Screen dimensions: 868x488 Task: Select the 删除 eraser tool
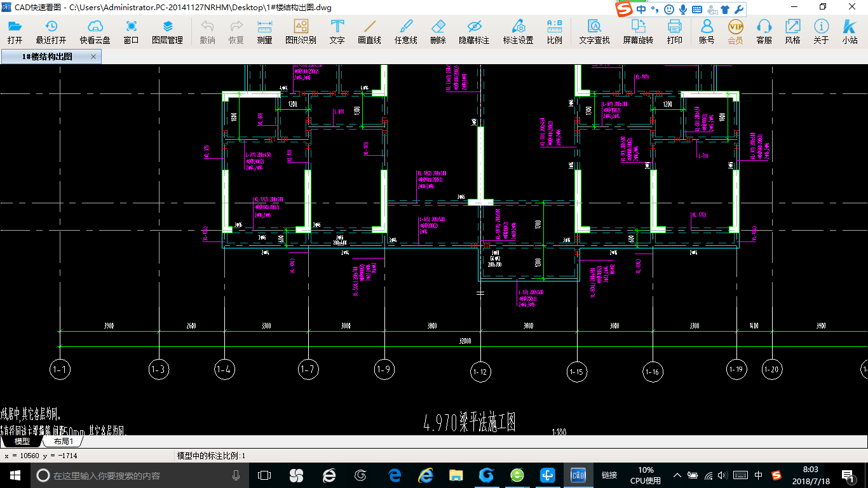tap(438, 31)
